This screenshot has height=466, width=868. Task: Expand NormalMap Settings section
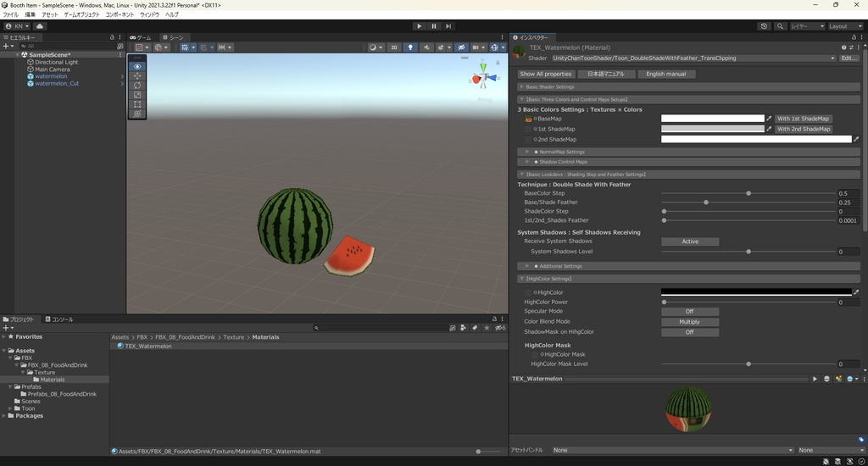(688, 152)
